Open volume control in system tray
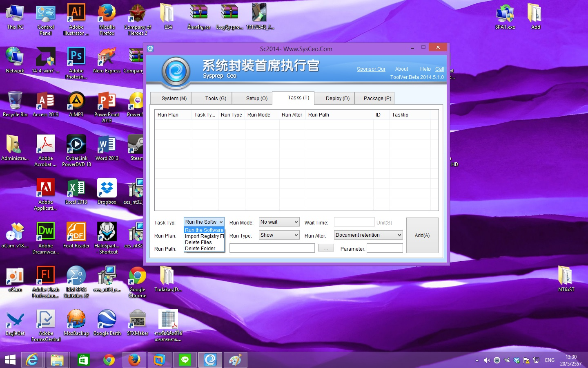Image resolution: width=588 pixels, height=368 pixels. coord(487,360)
